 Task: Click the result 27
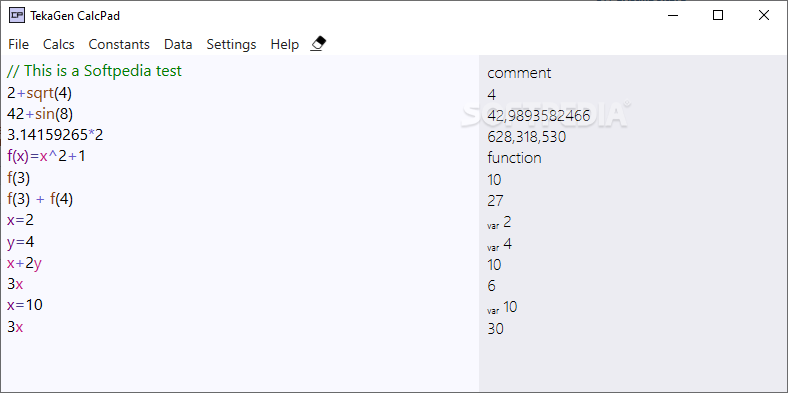pos(495,201)
